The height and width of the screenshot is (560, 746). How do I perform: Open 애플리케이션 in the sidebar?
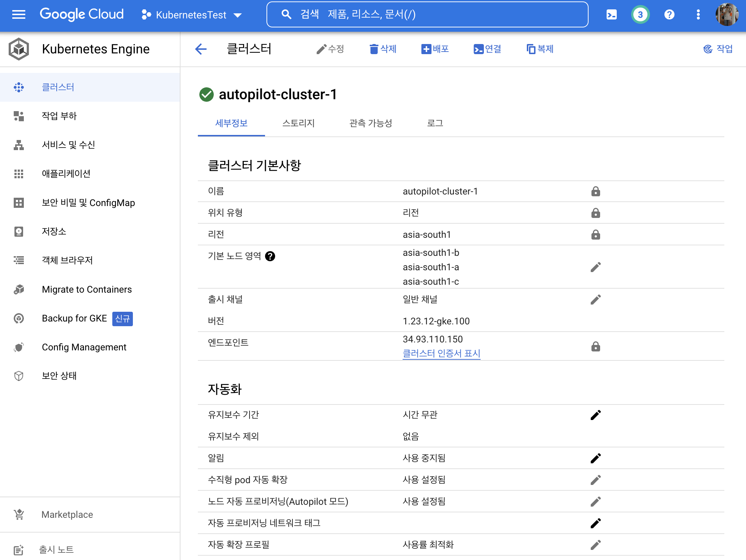click(x=90, y=174)
